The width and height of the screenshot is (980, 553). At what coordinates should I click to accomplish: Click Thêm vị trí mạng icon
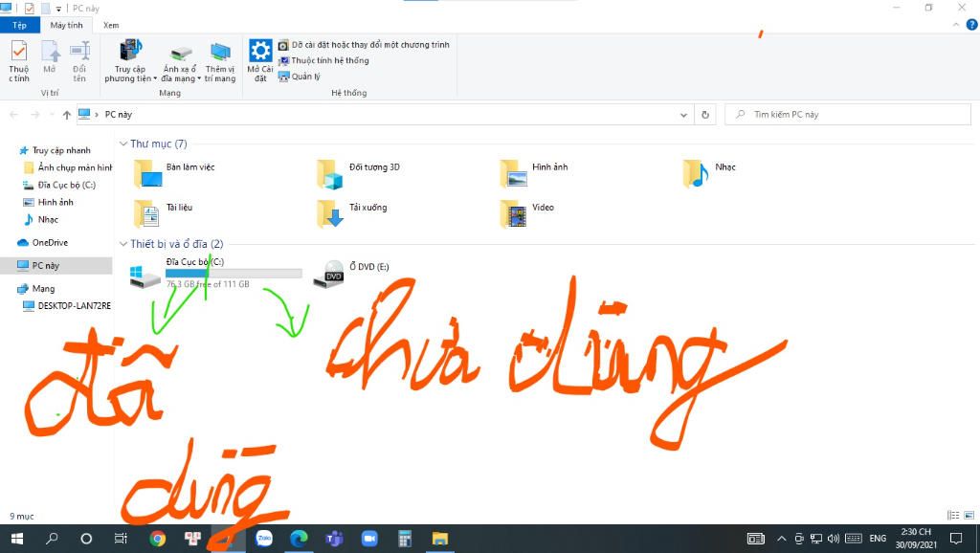(x=220, y=62)
